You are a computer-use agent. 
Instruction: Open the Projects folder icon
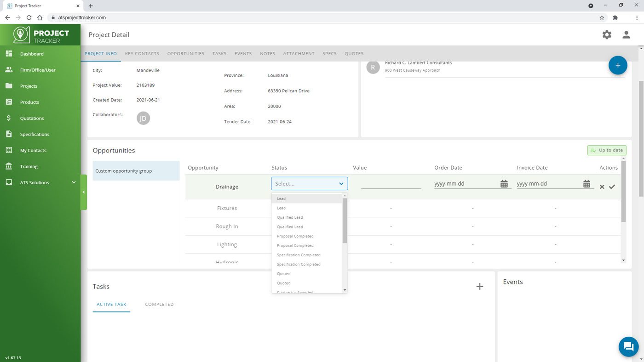pyautogui.click(x=9, y=86)
